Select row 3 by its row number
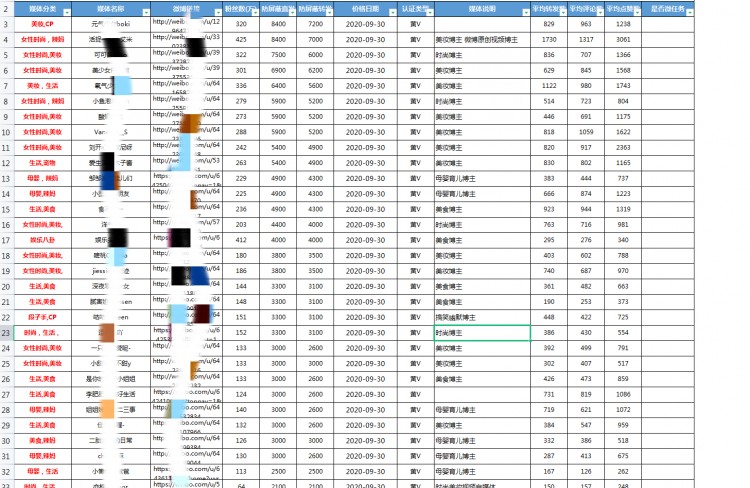 6,23
